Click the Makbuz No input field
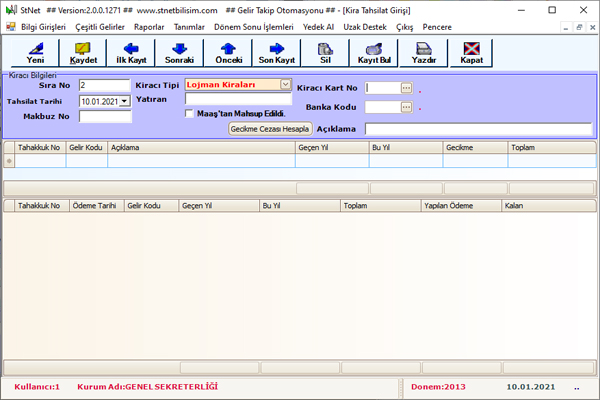The width and height of the screenshot is (600, 400). tap(104, 116)
